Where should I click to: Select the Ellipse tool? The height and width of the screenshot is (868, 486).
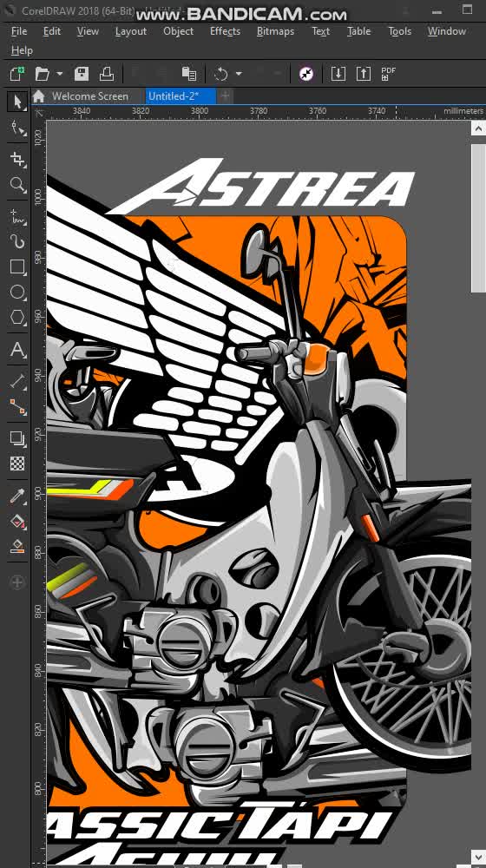(x=17, y=293)
